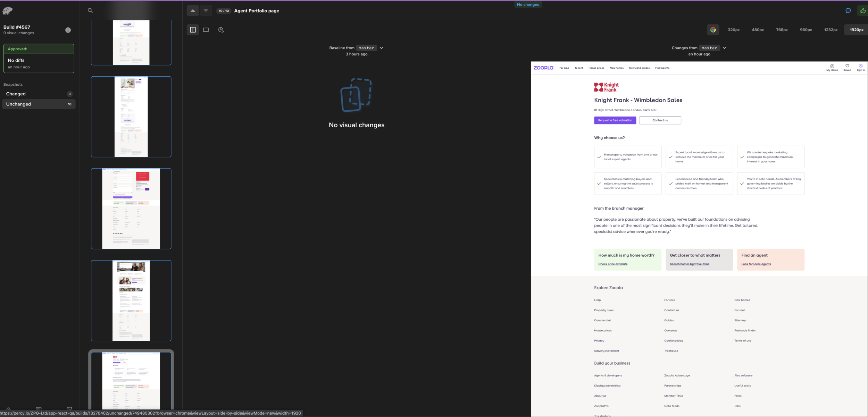This screenshot has height=417, width=868.
Task: Select the Chrome browser icon
Action: [713, 30]
